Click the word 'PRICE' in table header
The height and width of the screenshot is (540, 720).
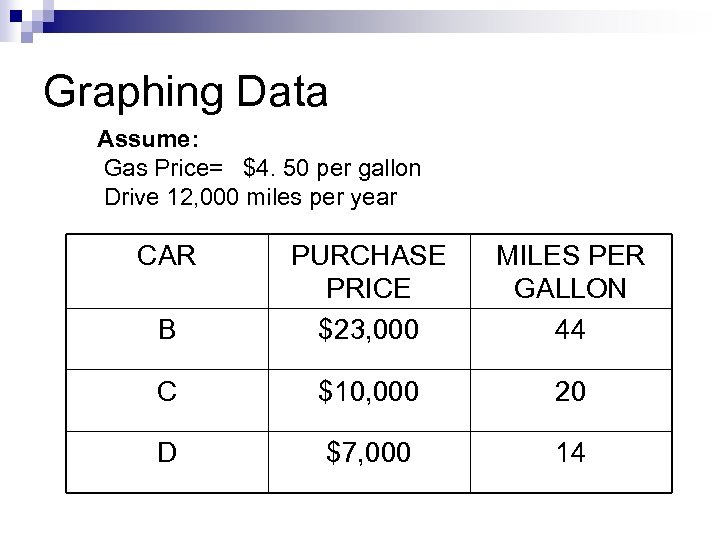pos(367,289)
